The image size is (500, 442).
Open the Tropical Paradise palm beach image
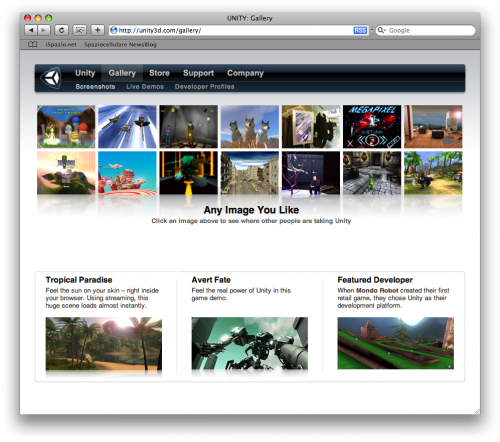click(x=104, y=344)
